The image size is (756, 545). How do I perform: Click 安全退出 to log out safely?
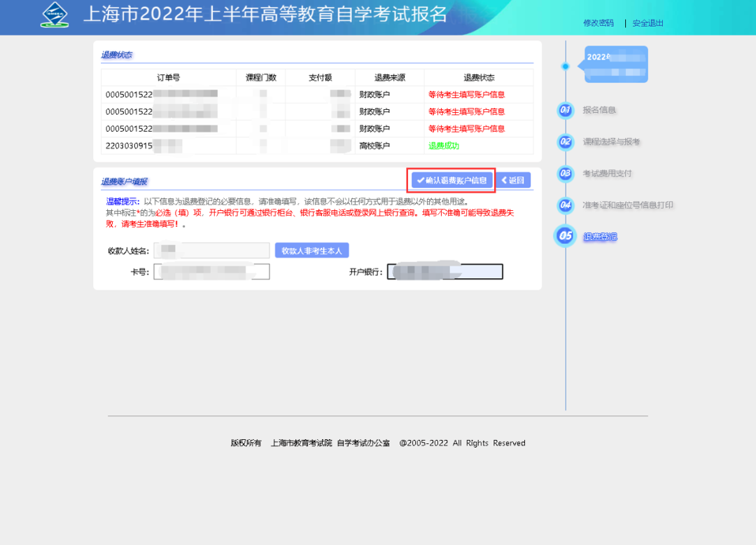(647, 22)
